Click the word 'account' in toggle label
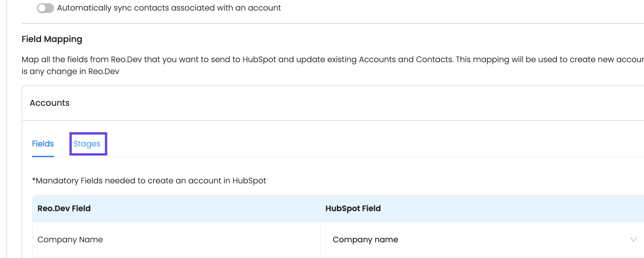Viewport: 644px width, 258px height. (x=264, y=8)
